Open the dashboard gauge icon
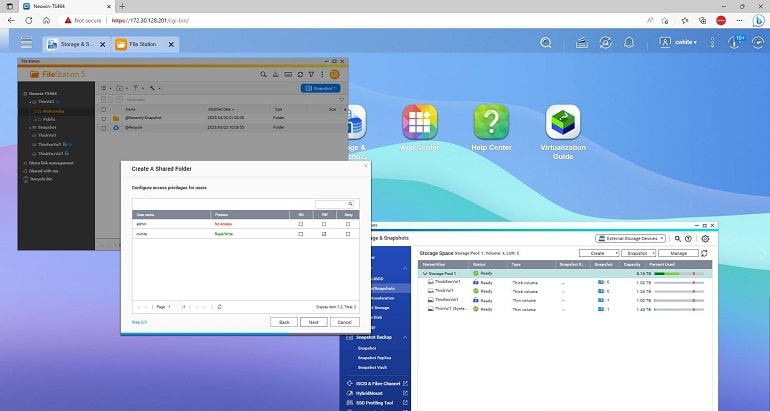 pyautogui.click(x=758, y=43)
